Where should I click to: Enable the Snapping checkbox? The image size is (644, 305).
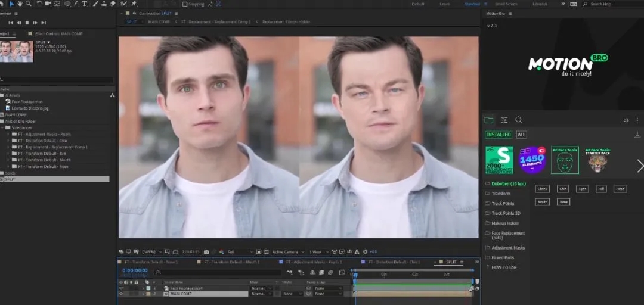click(185, 4)
